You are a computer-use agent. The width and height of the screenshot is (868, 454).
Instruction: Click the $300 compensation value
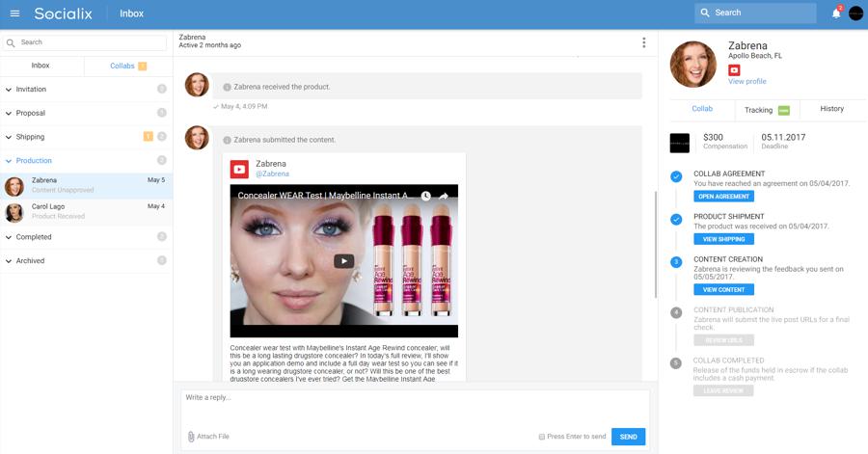(713, 137)
